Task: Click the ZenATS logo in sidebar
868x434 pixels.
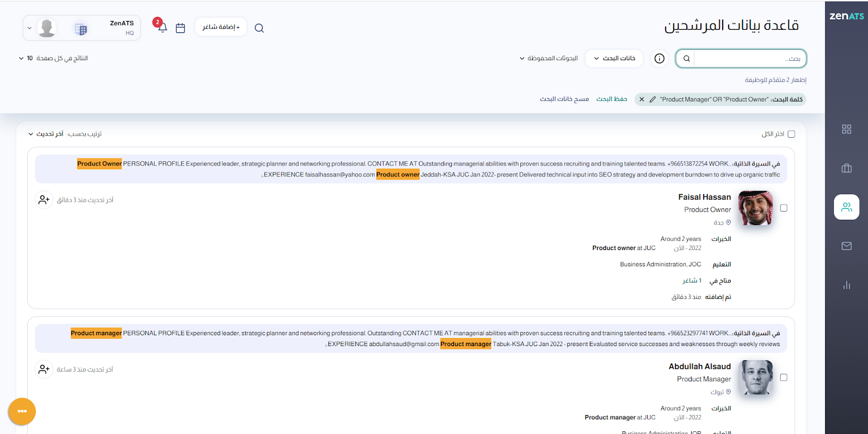Action: [846, 16]
